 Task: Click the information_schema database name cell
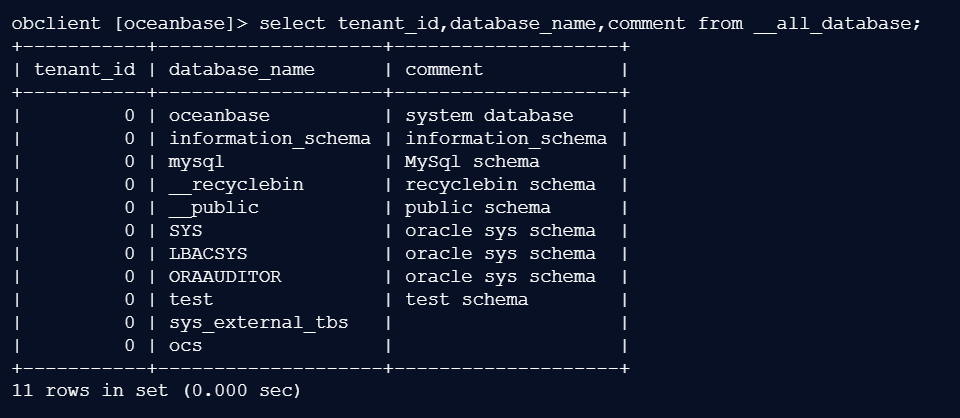tap(269, 138)
